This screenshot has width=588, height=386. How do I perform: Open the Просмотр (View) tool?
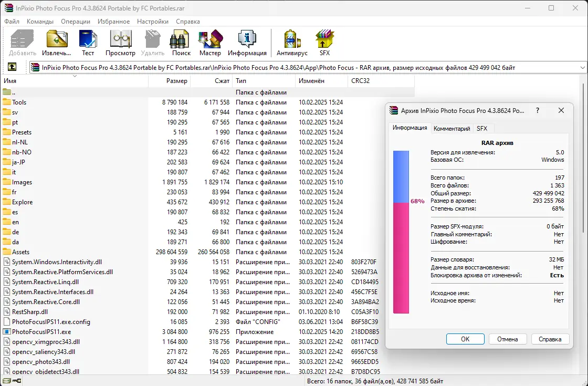(x=120, y=39)
